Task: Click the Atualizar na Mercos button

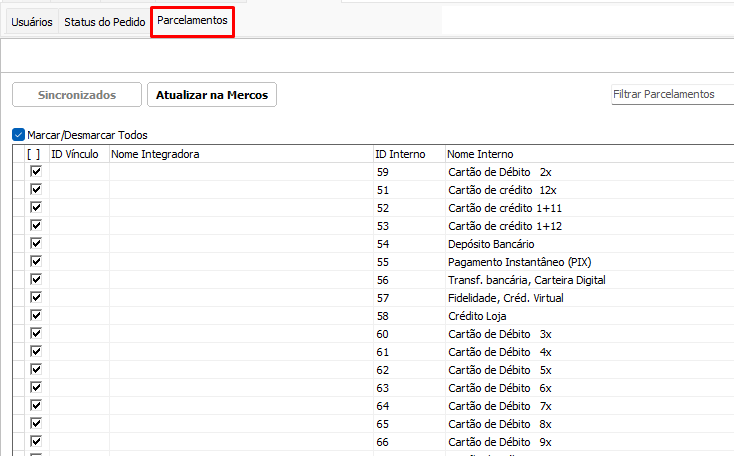Action: coord(212,95)
